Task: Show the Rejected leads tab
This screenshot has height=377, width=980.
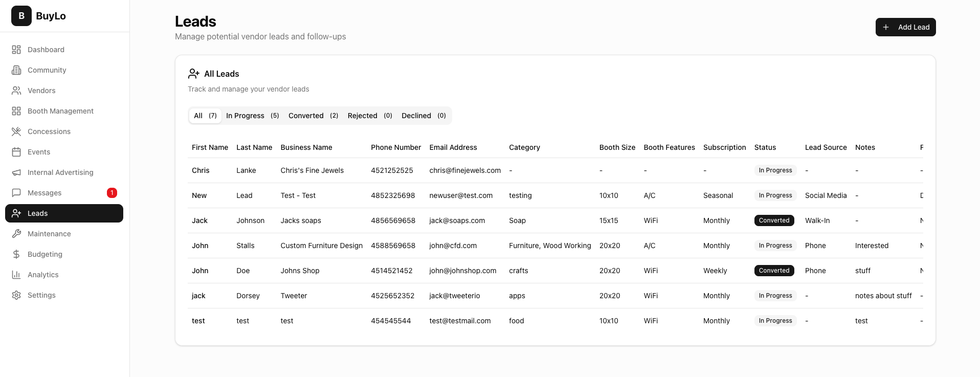Action: [369, 116]
